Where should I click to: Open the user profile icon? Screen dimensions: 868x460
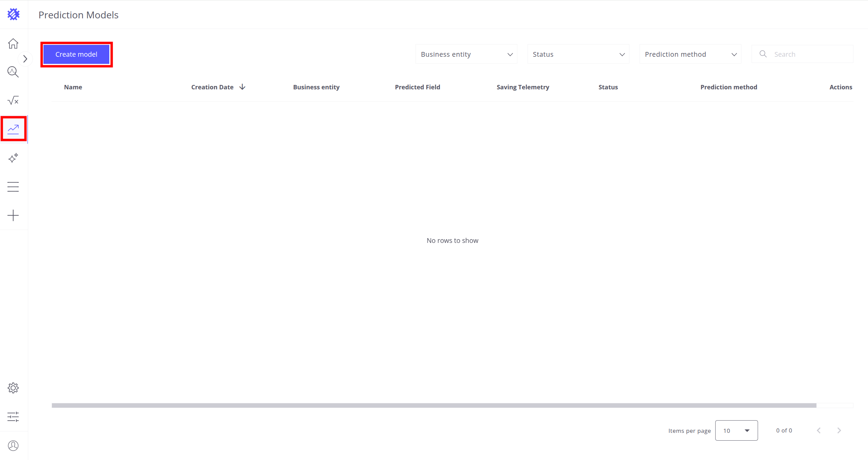(13, 445)
